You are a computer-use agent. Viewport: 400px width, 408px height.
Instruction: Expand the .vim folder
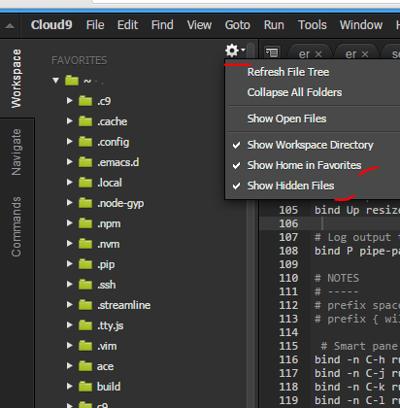(69, 346)
